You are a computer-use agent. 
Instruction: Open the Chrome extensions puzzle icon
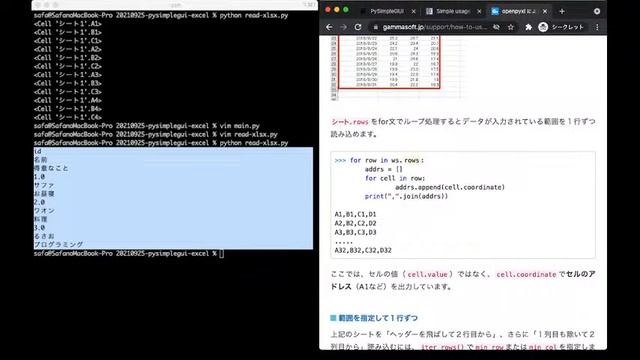[529, 27]
